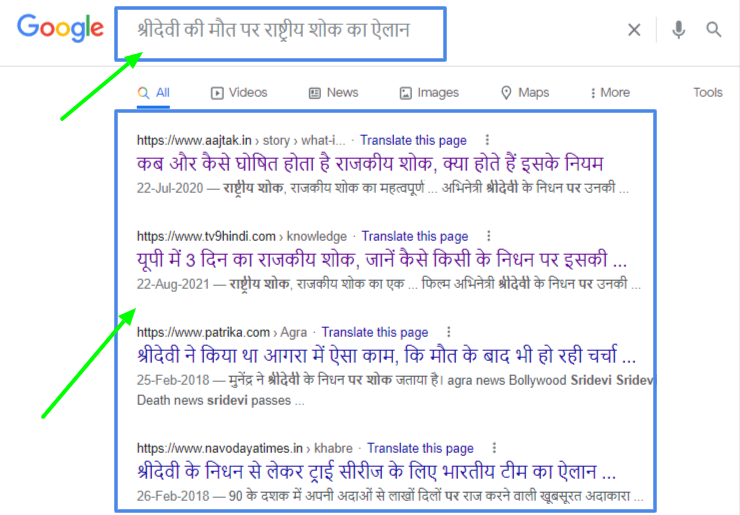Open options menu for aajtak.in result
The image size is (740, 515).
pyautogui.click(x=487, y=140)
